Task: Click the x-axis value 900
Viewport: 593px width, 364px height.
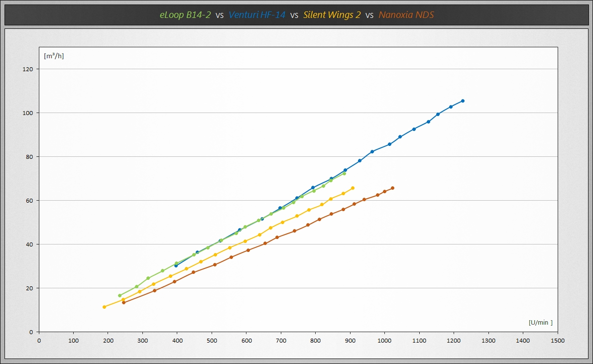Action: (350, 341)
